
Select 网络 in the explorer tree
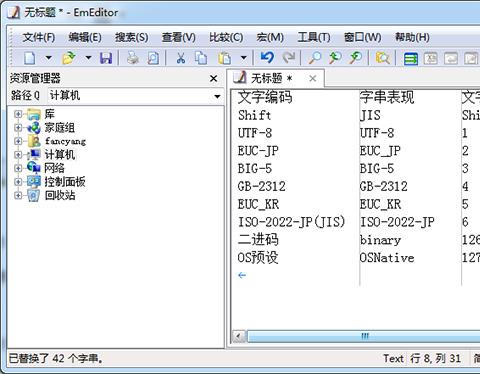point(55,168)
